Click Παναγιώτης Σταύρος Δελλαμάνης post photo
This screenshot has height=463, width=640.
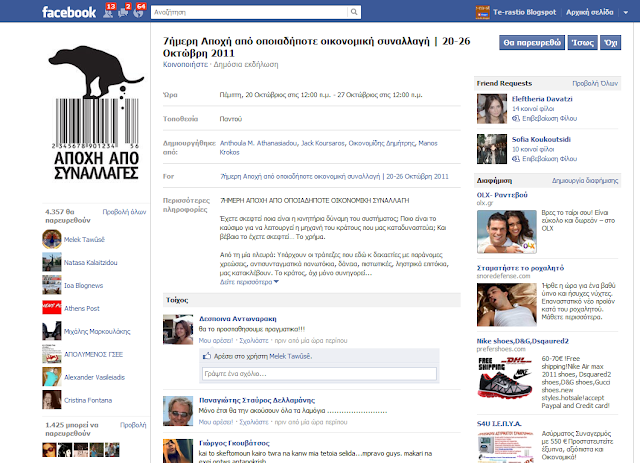[x=178, y=411]
